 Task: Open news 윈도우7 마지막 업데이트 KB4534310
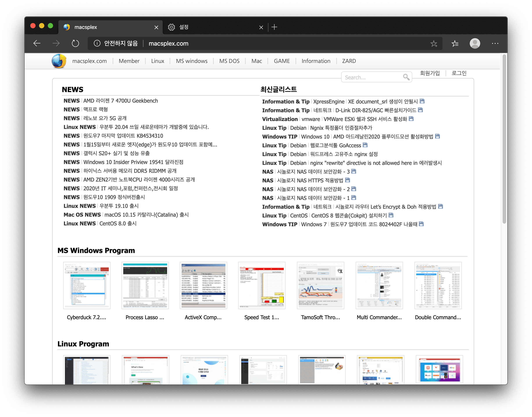(123, 136)
